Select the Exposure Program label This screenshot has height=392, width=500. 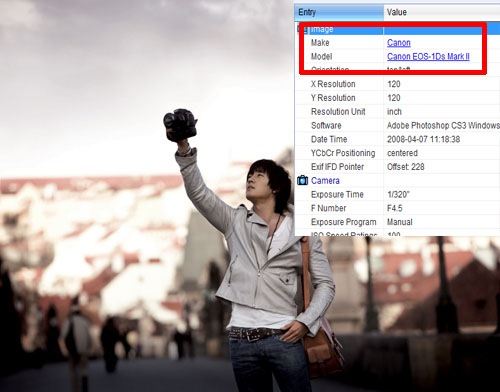tap(344, 222)
